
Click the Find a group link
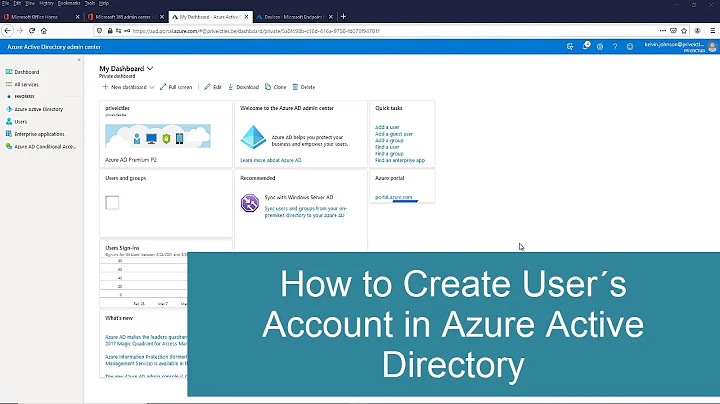pos(389,154)
